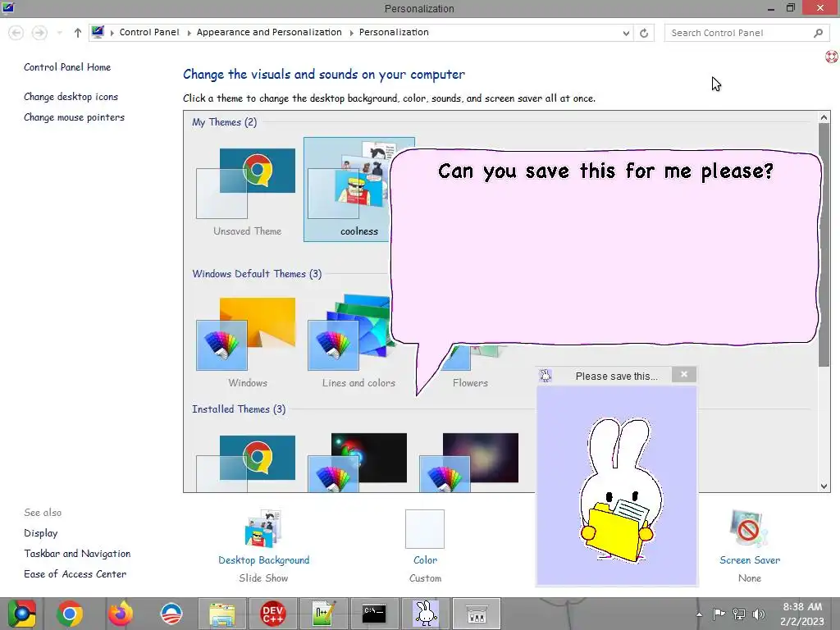Viewport: 840px width, 630px height.
Task: Click the Personalization window title icon
Action: click(8, 7)
